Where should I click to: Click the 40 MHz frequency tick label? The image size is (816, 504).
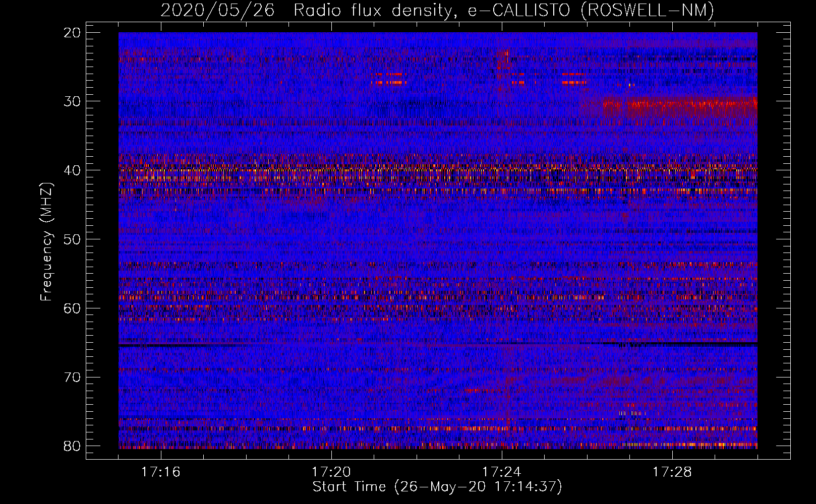coord(73,170)
